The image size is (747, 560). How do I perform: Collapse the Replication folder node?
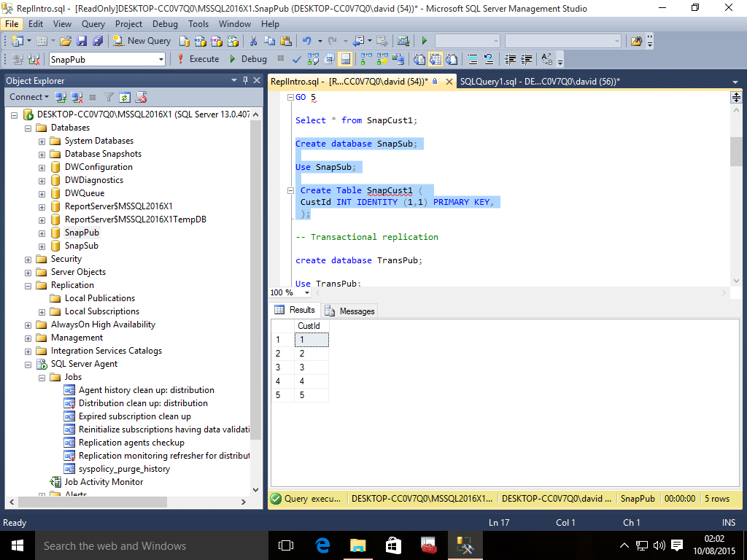(28, 285)
